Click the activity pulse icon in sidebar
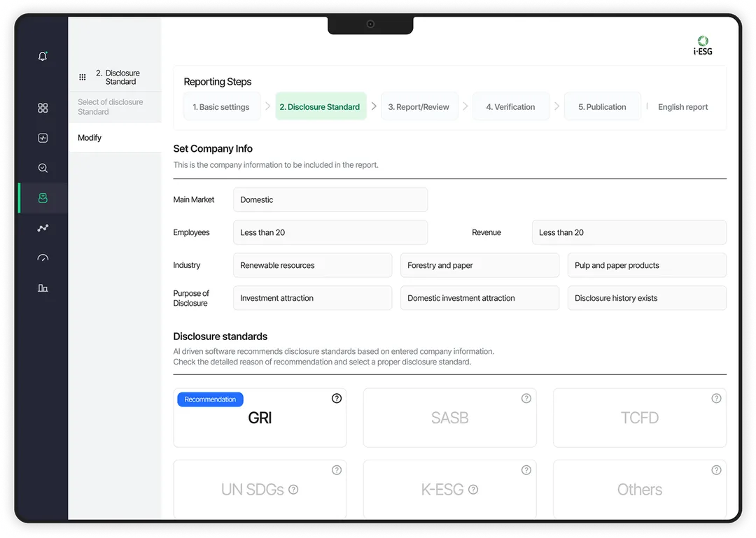The width and height of the screenshot is (756, 538). (43, 138)
